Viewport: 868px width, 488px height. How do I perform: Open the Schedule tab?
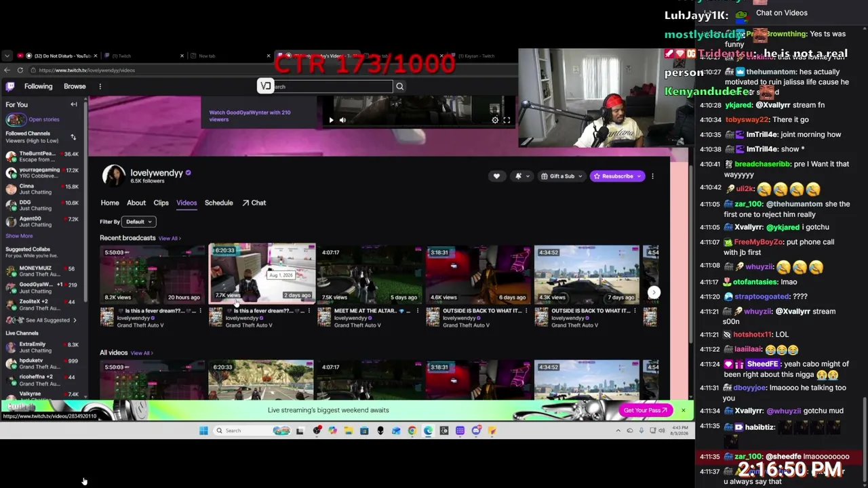[x=219, y=203]
